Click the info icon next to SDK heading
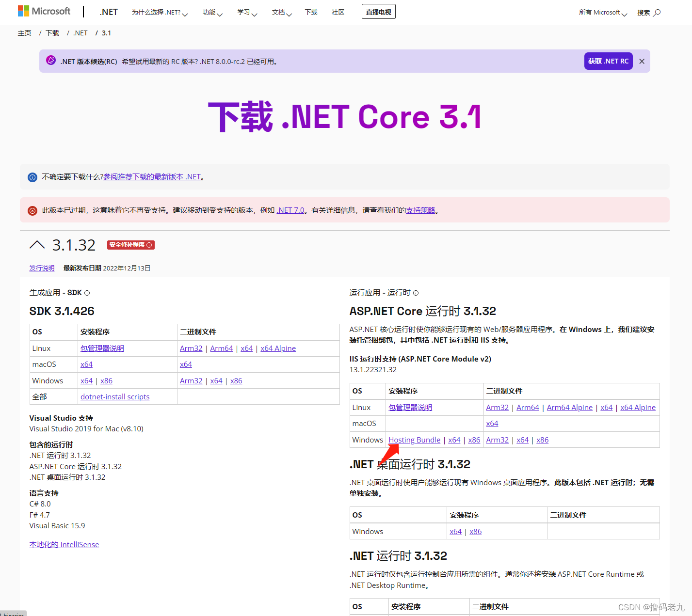The width and height of the screenshot is (692, 616). 87,293
